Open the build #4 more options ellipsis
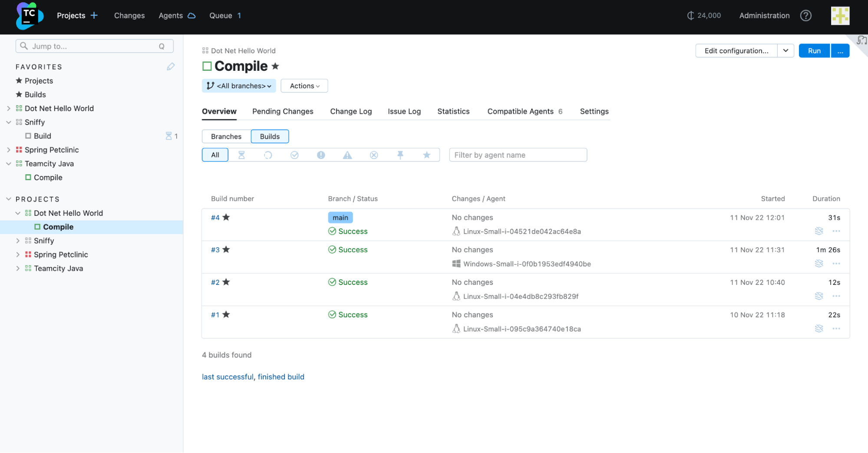 (x=836, y=231)
